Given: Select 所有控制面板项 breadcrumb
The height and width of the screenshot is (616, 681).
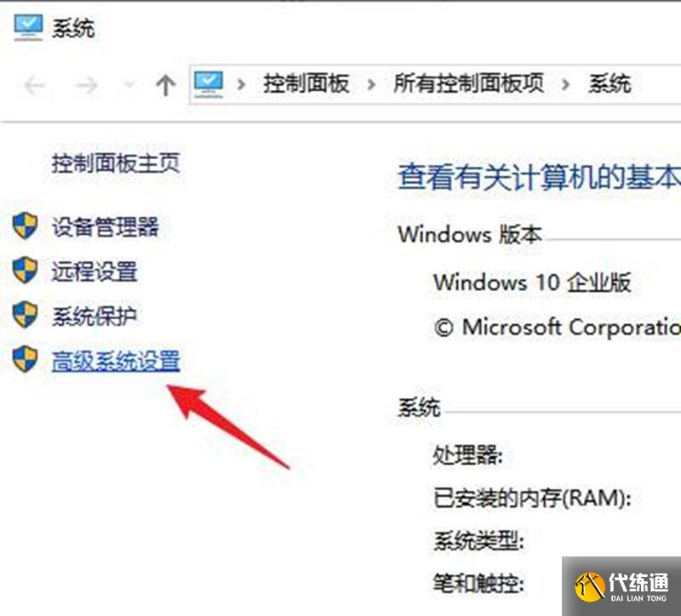Looking at the screenshot, I should pyautogui.click(x=469, y=83).
